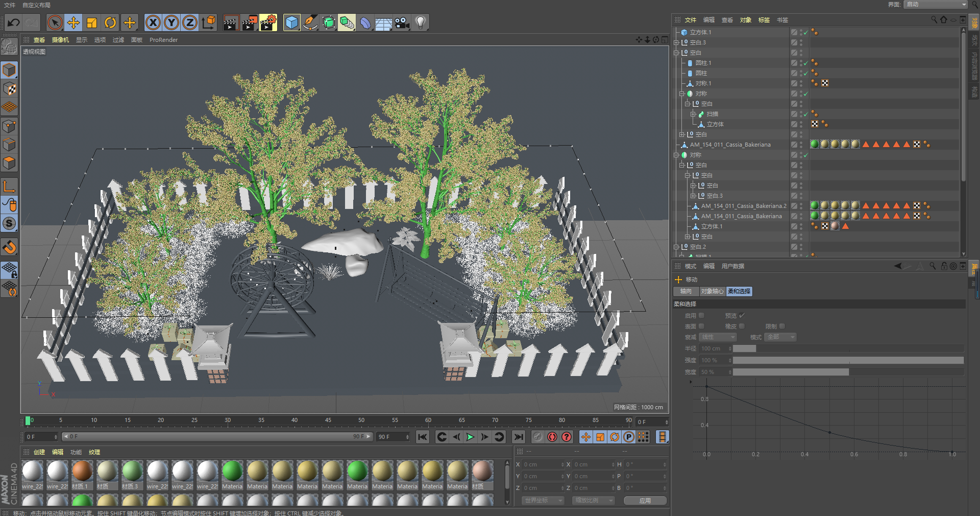Toggle Z axis lock
The image size is (980, 516).
(x=190, y=22)
